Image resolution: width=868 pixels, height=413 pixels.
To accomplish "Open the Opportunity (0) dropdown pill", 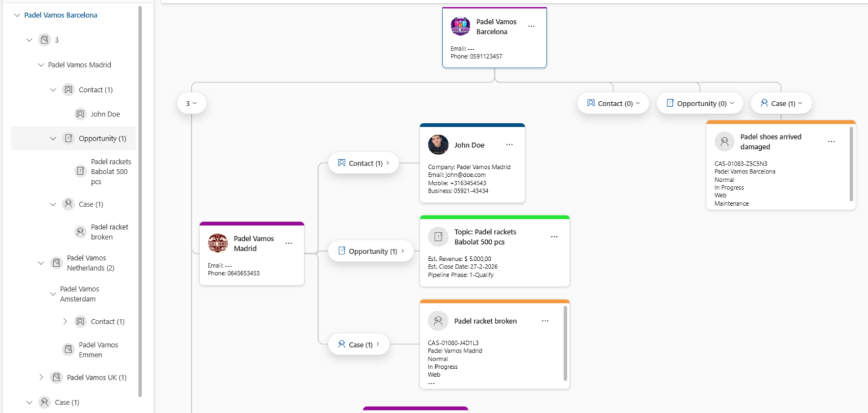I will click(701, 104).
